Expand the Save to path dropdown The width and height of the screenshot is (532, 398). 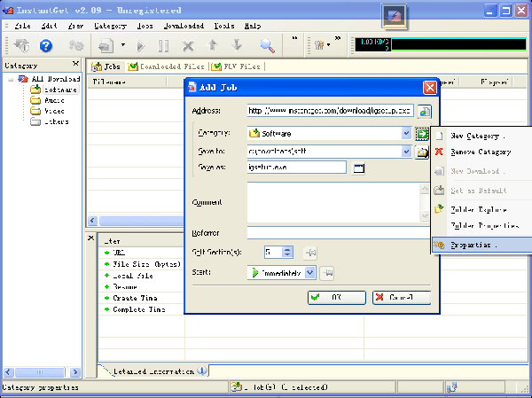(406, 151)
